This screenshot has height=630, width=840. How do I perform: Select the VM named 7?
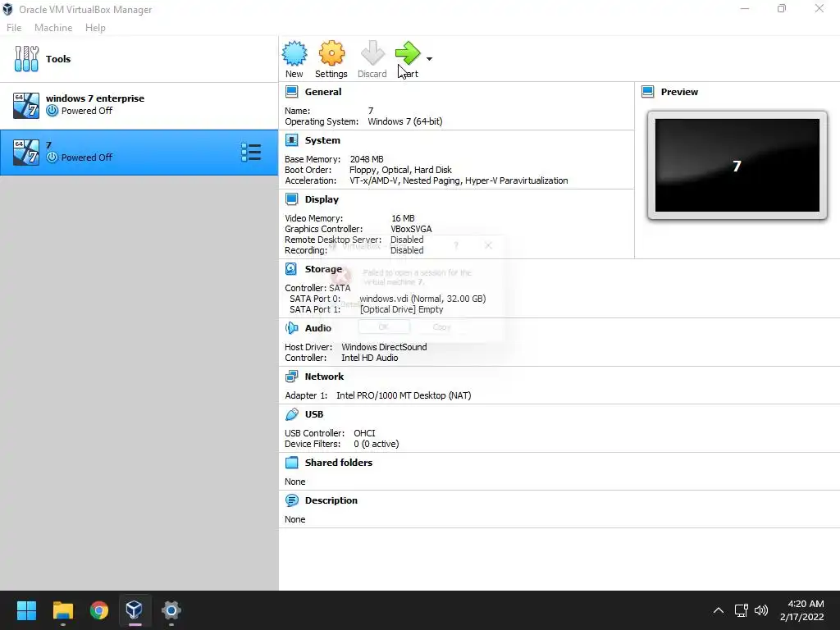[x=139, y=152]
